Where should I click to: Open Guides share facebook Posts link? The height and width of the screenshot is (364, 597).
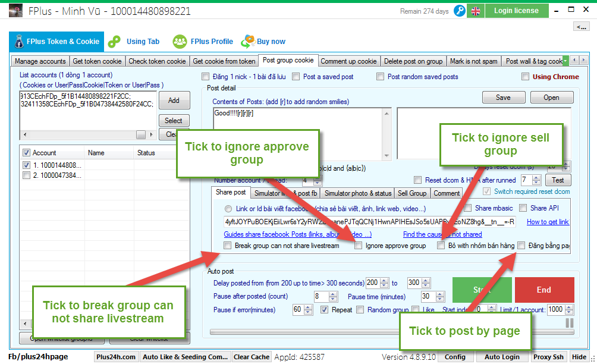(298, 234)
